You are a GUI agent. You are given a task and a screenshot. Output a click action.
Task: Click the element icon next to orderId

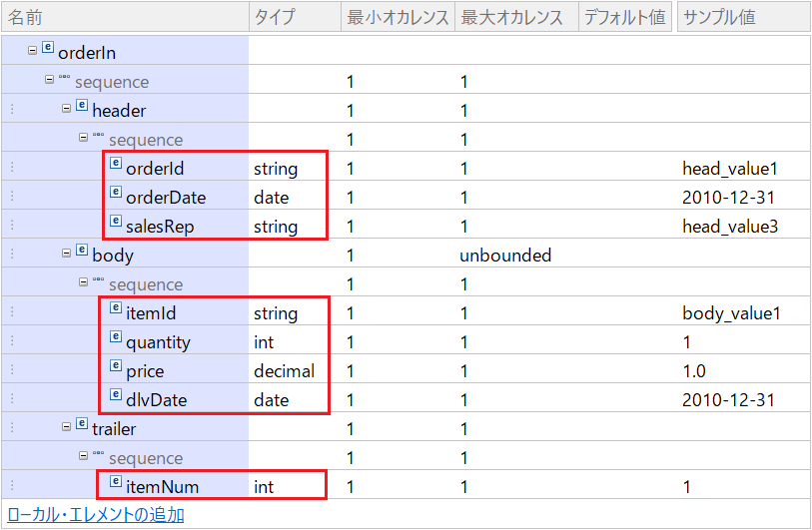[116, 163]
